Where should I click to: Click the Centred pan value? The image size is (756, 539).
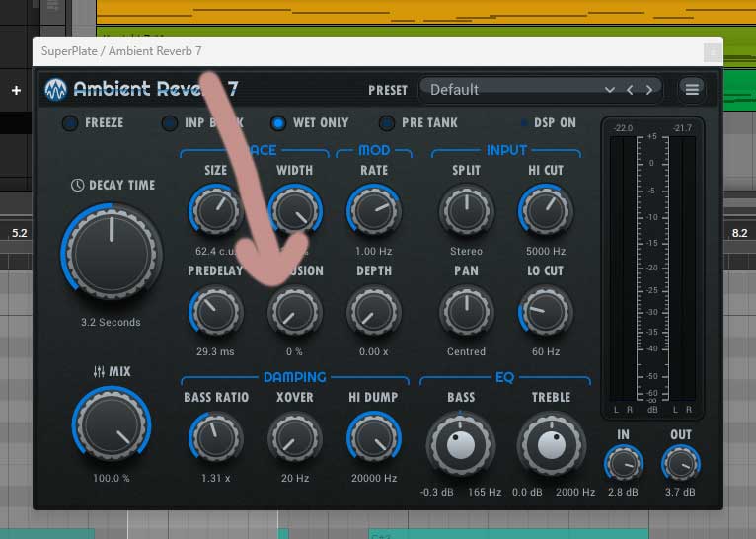(x=466, y=352)
